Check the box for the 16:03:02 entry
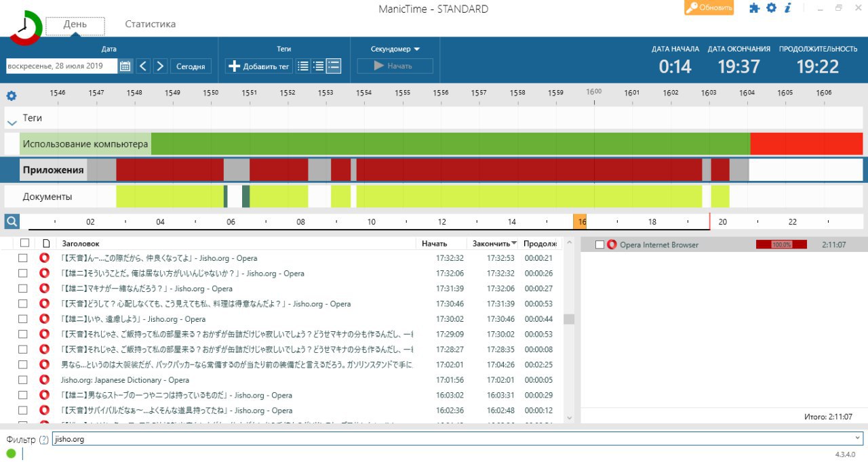Viewport: 868px width, 462px height. tap(23, 396)
